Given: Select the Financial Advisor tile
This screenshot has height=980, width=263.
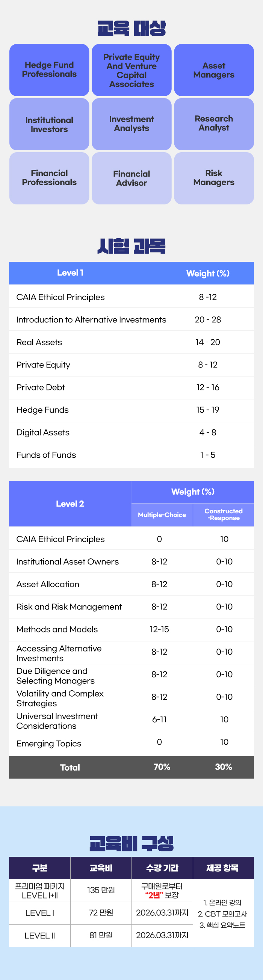Looking at the screenshot, I should click(x=131, y=178).
